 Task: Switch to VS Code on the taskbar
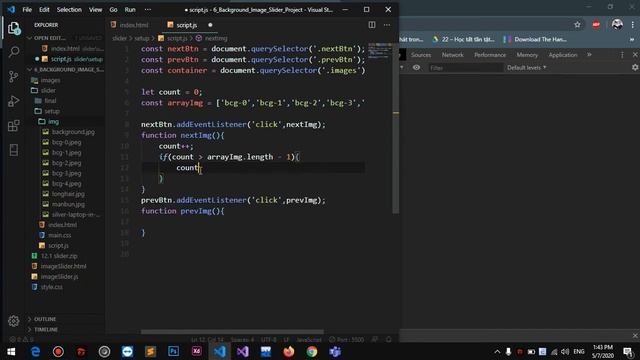220,351
